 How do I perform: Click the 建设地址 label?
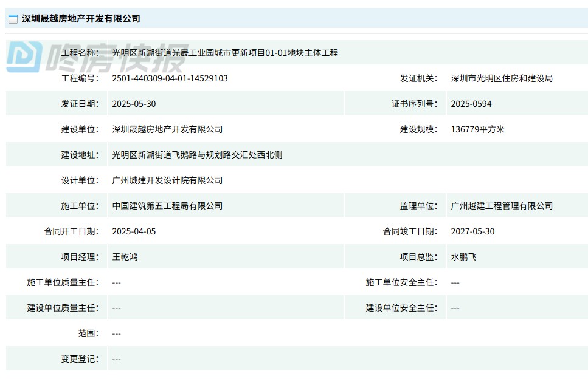[80, 155]
